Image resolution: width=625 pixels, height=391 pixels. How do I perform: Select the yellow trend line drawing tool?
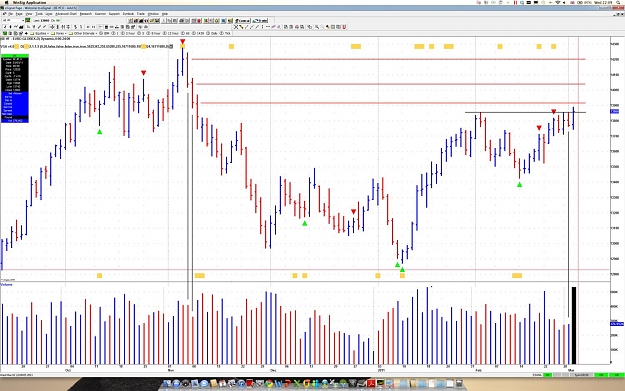pos(241,27)
